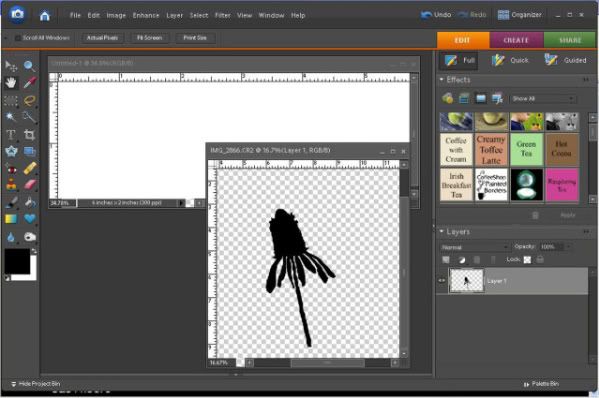Open the Edit menu

94,15
